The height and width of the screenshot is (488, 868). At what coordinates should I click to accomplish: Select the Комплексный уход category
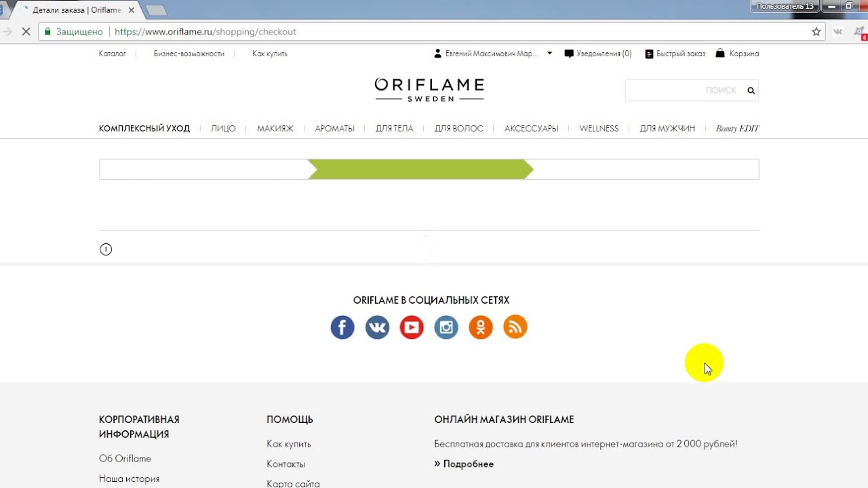[x=144, y=129]
